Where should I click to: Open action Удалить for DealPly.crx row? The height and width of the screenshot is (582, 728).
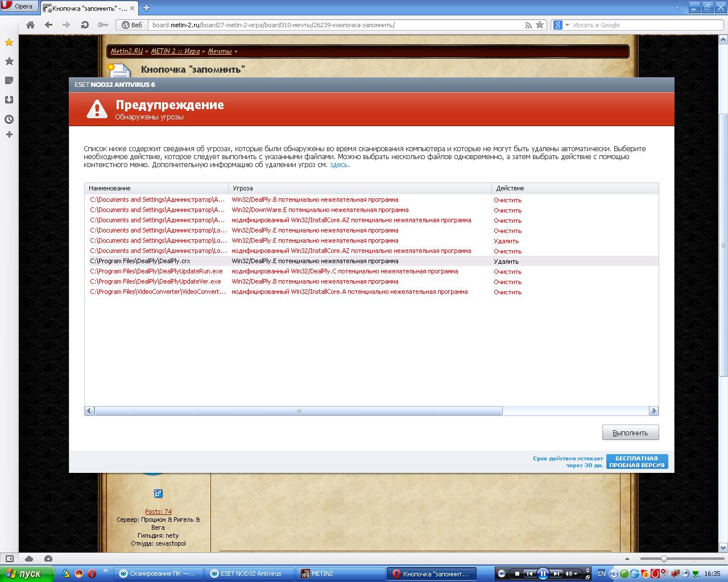tap(506, 261)
